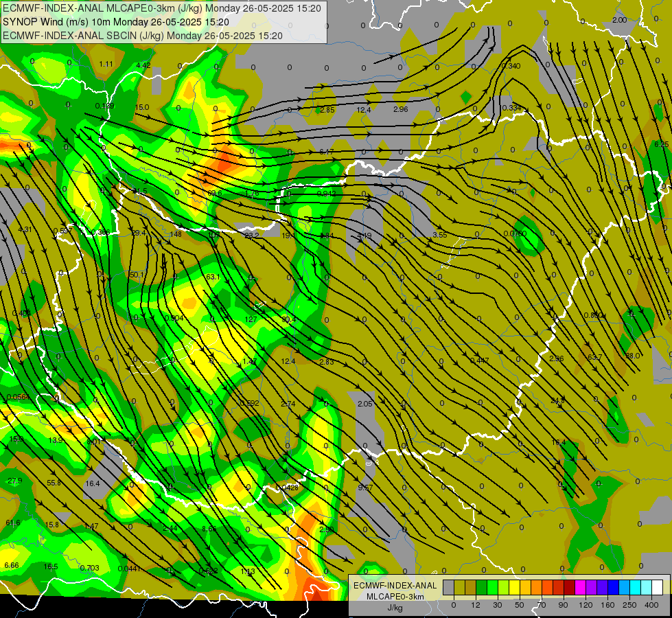Click the map value 24.6
Viewport: 672px width, 618px height.
coord(558,400)
